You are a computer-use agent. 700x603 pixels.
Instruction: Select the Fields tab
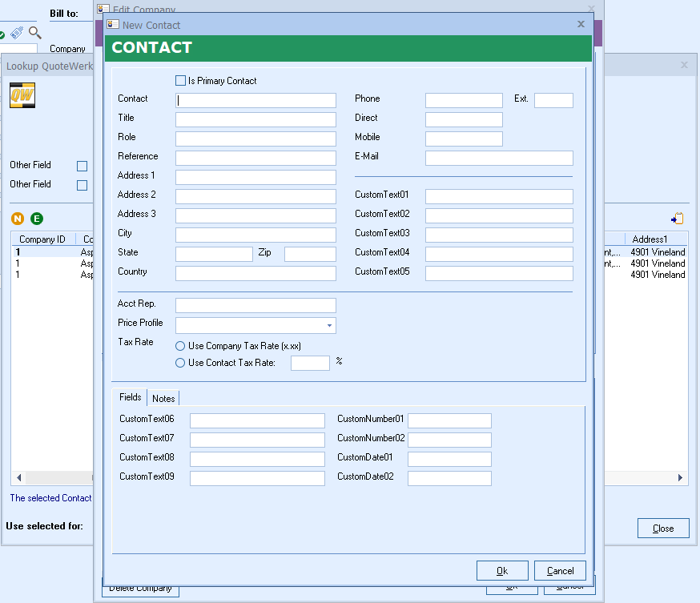coord(131,398)
